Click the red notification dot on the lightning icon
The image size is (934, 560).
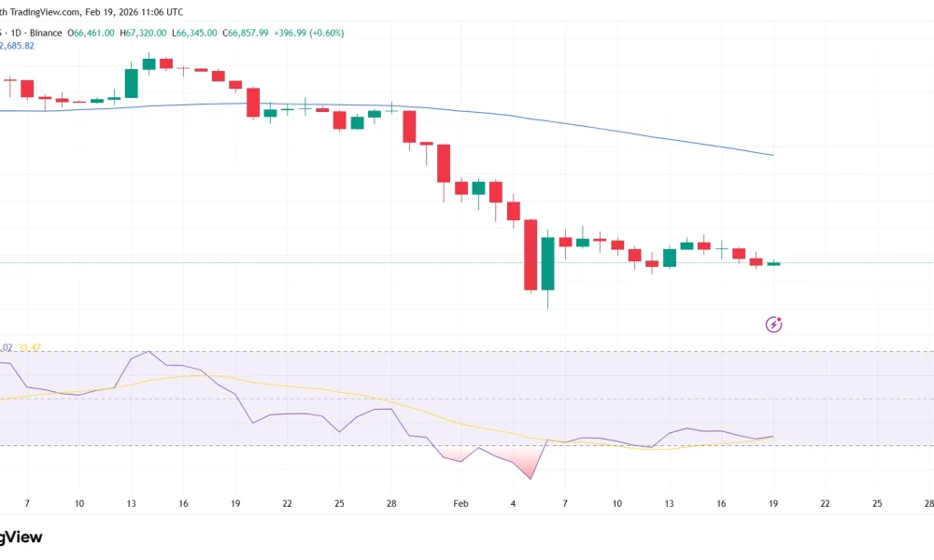click(779, 319)
